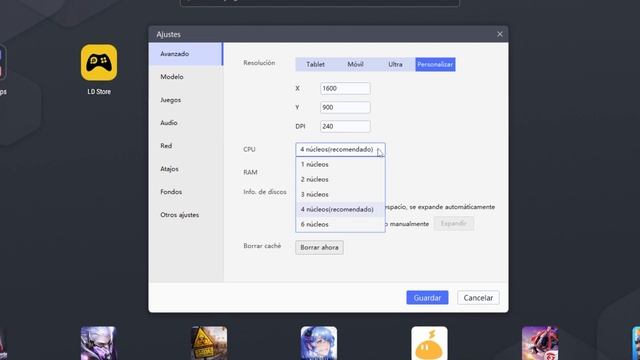
Task: Open the purple armored character game icon
Action: point(98,343)
